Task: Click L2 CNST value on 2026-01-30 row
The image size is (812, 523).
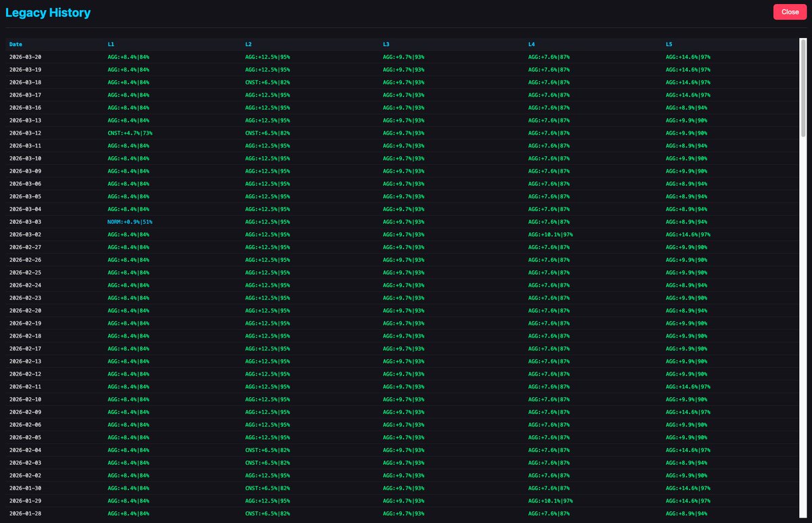Action: pos(267,488)
